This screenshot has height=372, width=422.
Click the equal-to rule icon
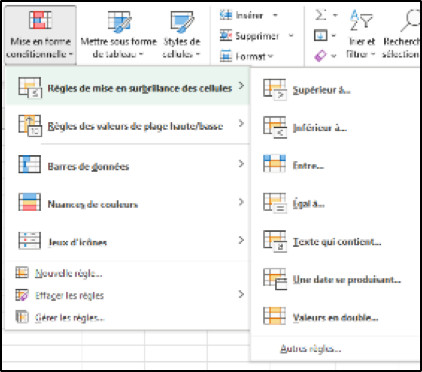click(x=275, y=203)
